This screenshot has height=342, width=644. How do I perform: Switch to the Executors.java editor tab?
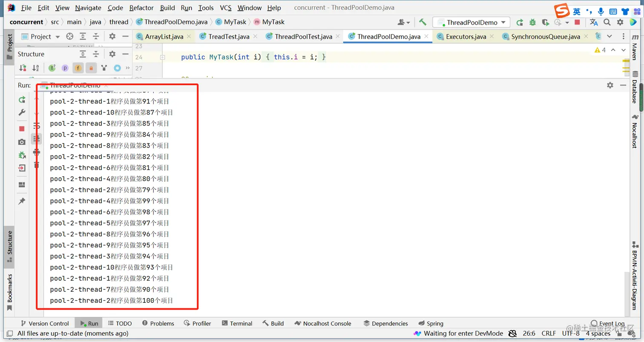click(466, 37)
